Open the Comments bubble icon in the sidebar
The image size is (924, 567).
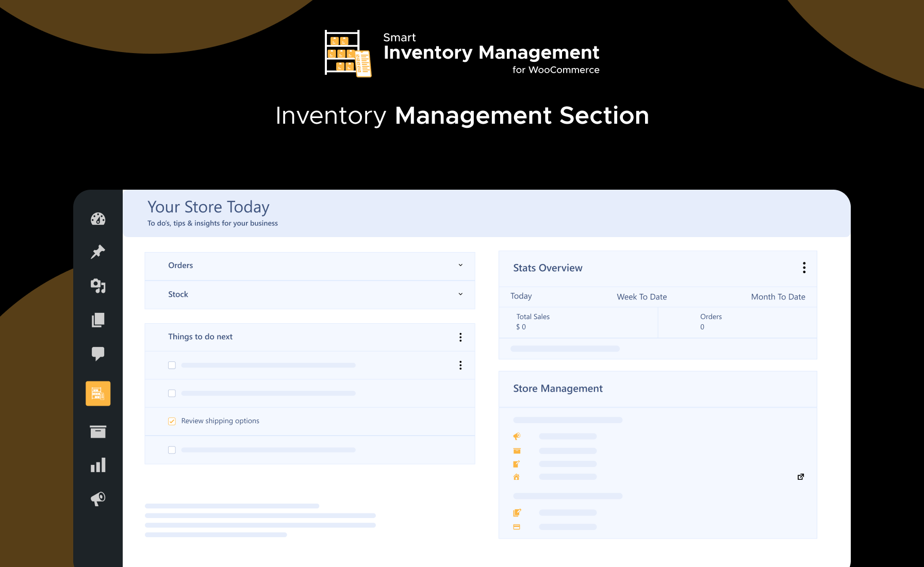pos(98,354)
